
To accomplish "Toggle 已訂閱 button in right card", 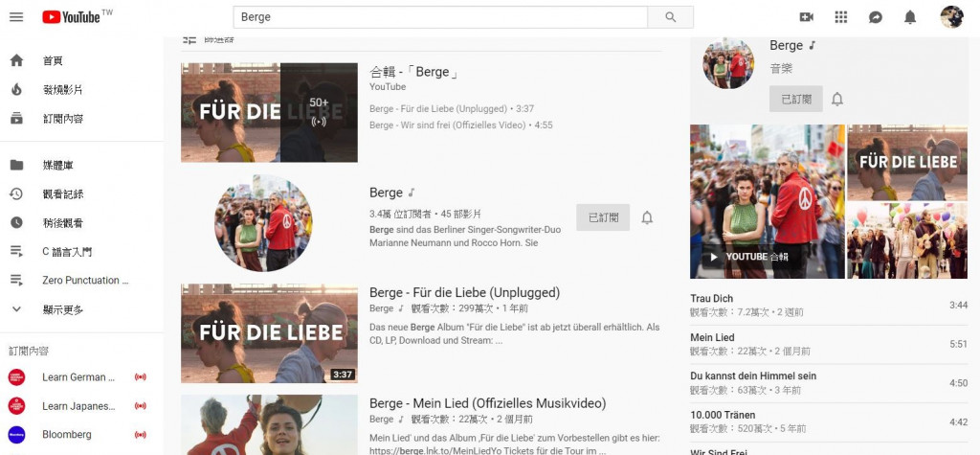I will point(795,99).
